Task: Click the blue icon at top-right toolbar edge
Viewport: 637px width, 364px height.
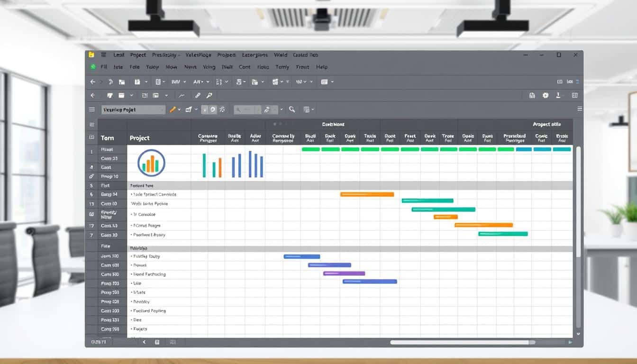Action: (x=577, y=82)
